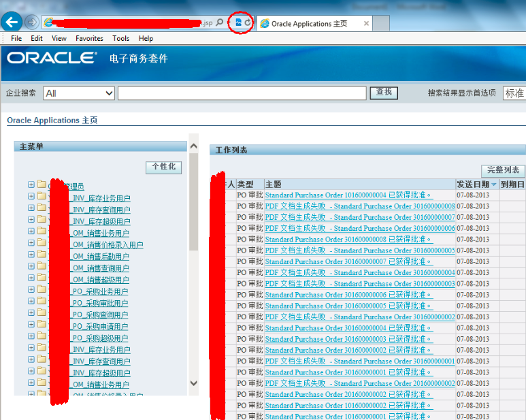The width and height of the screenshot is (526, 420).
Task: Click the browser address bar
Action: click(x=129, y=22)
